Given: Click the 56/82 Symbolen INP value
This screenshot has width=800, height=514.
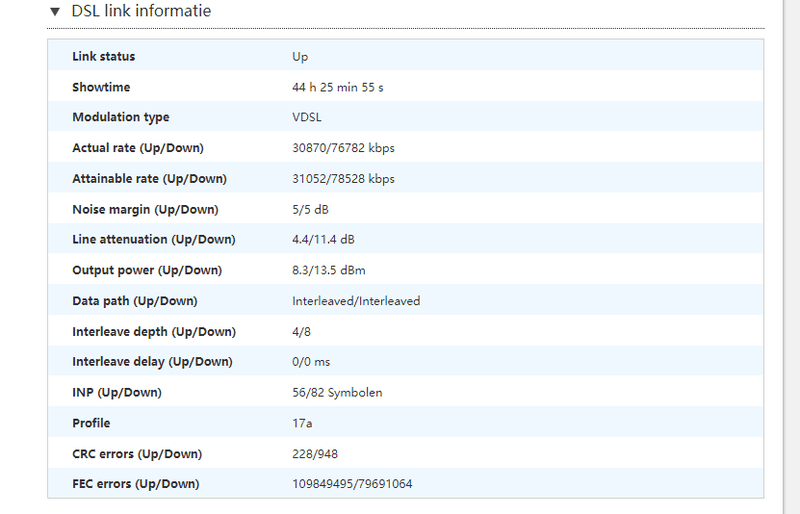Looking at the screenshot, I should tap(337, 392).
